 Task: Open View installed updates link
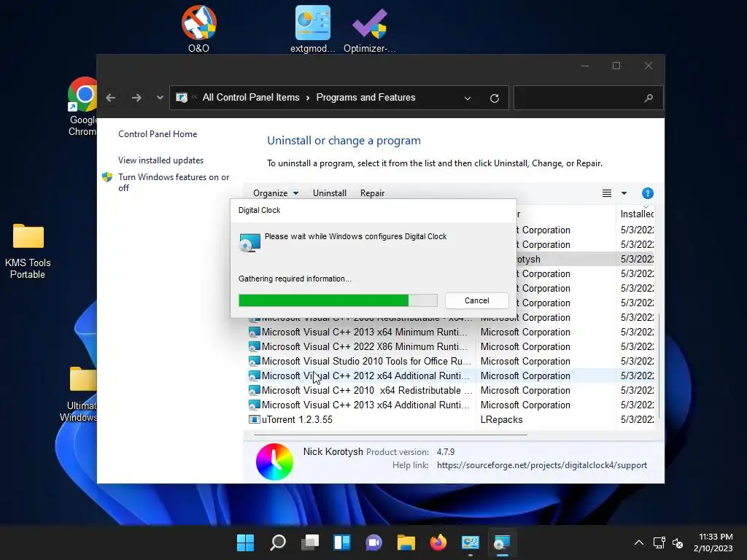click(160, 160)
